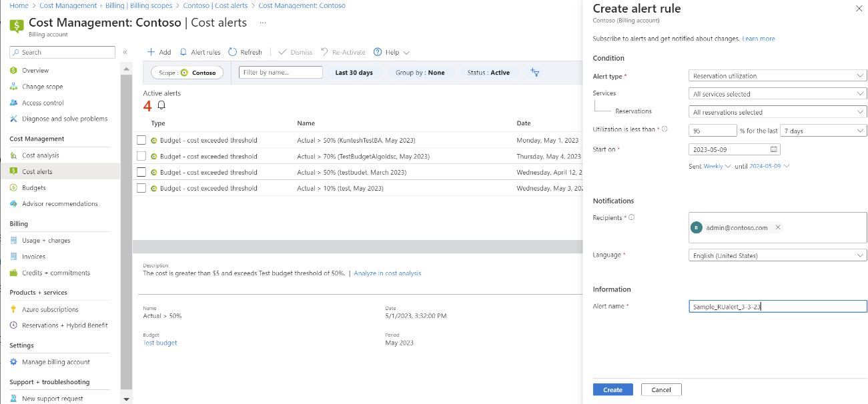Open the Add filter icon
This screenshot has height=404, width=868.
coord(534,73)
